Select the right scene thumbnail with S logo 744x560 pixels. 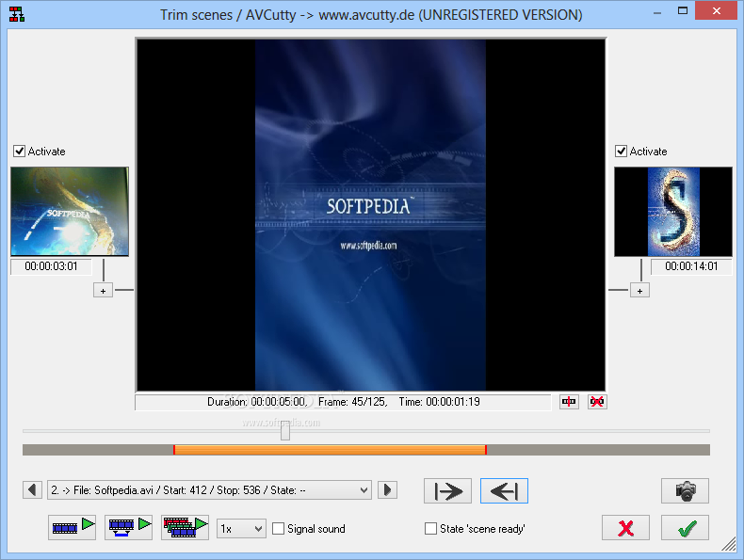tap(673, 212)
